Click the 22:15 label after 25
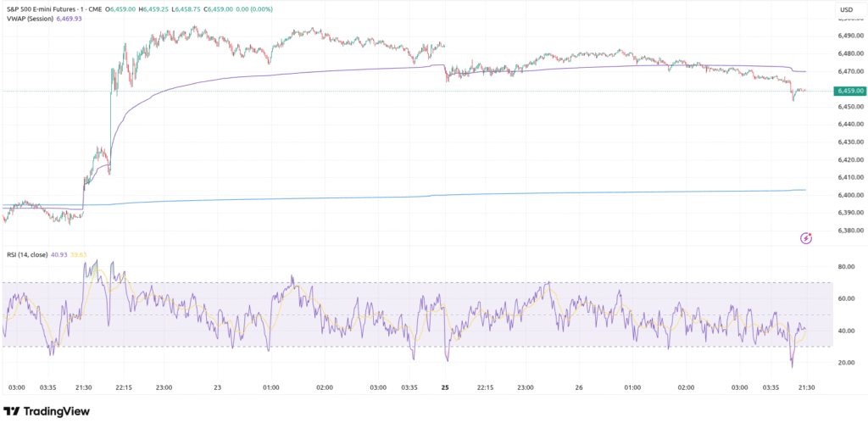868x423 pixels. (x=485, y=387)
